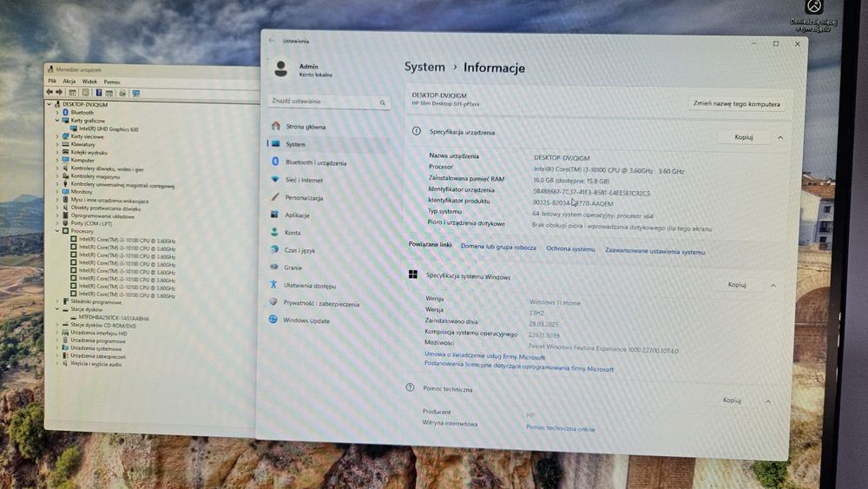
Task: Select Kolejki wydruku in device tree
Action: pos(89,152)
